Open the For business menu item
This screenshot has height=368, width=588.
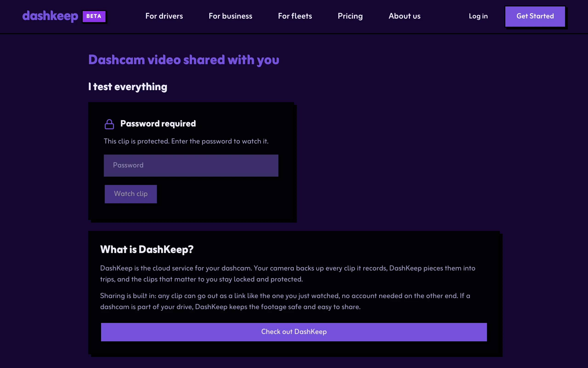(230, 16)
